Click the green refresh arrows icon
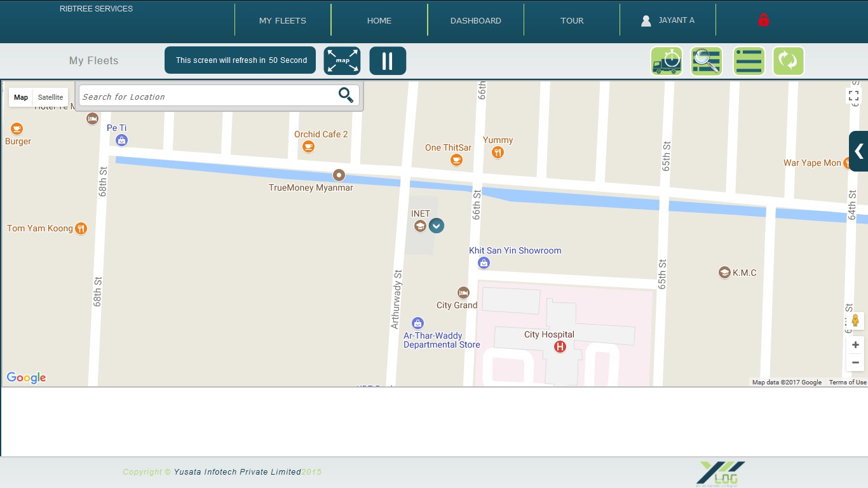868x488 pixels. [789, 61]
